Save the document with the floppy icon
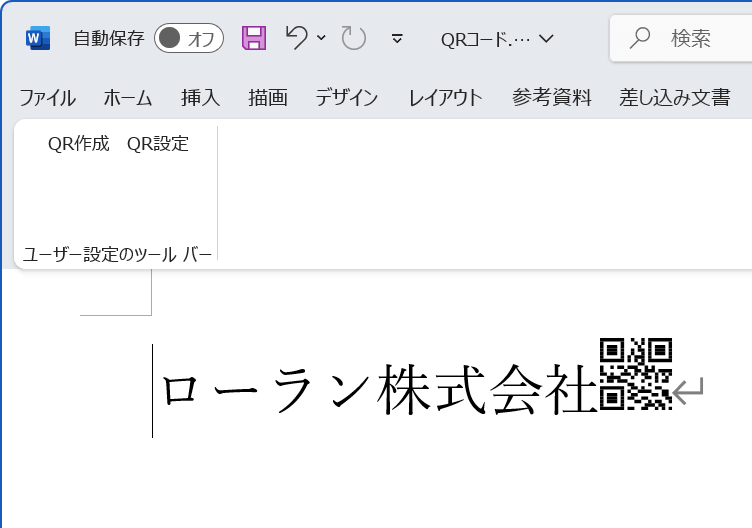 (x=254, y=38)
